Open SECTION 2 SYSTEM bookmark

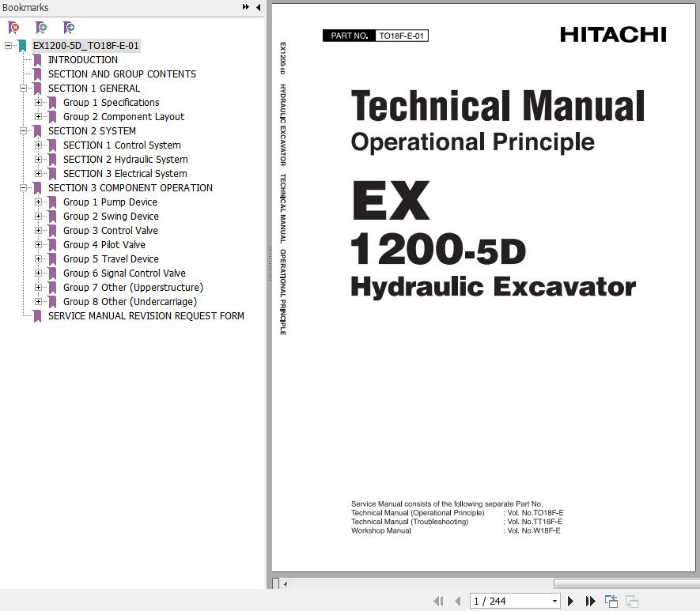pyautogui.click(x=92, y=131)
